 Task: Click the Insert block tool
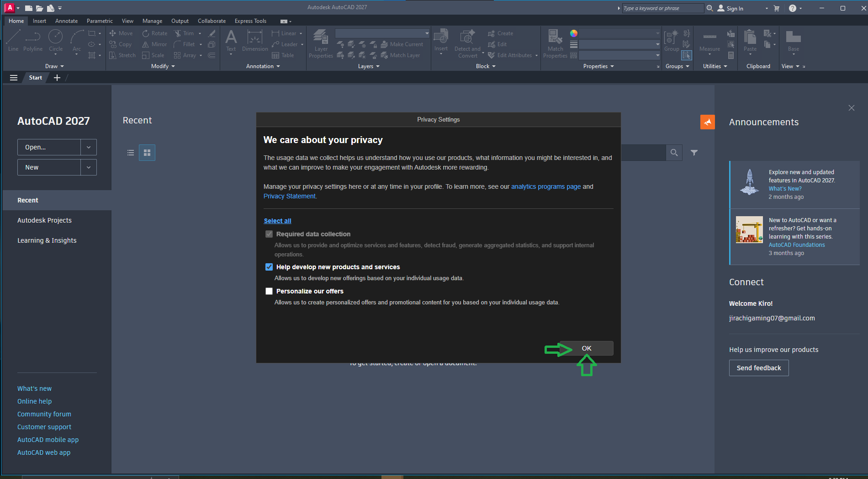[441, 40]
